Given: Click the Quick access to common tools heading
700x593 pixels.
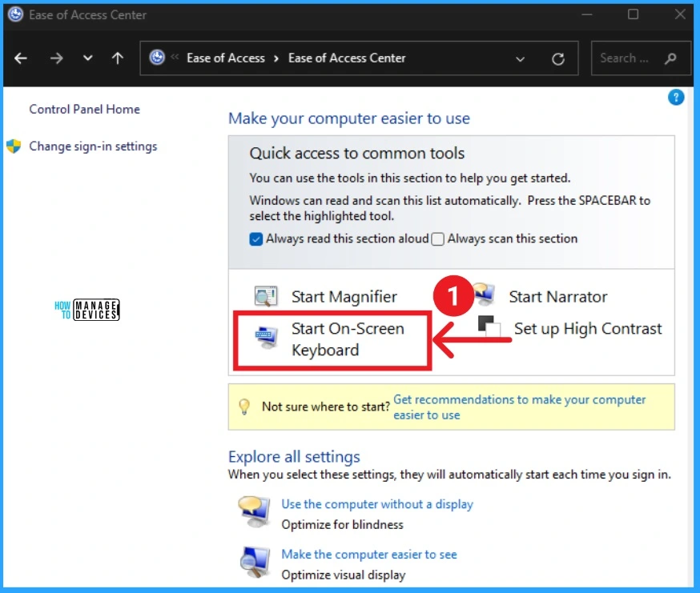Looking at the screenshot, I should pos(357,154).
